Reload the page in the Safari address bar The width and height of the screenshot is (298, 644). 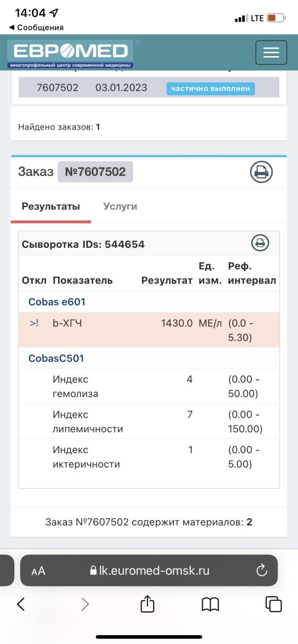262,571
